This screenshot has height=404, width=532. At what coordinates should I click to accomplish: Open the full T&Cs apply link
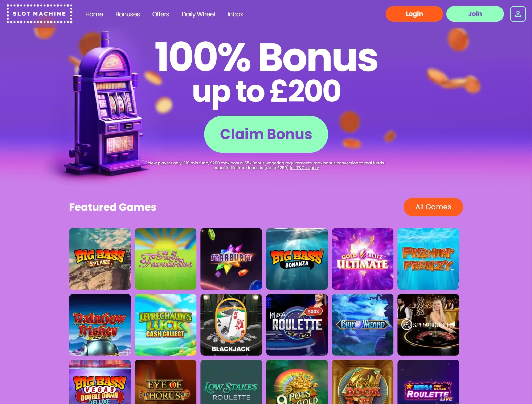click(x=304, y=168)
